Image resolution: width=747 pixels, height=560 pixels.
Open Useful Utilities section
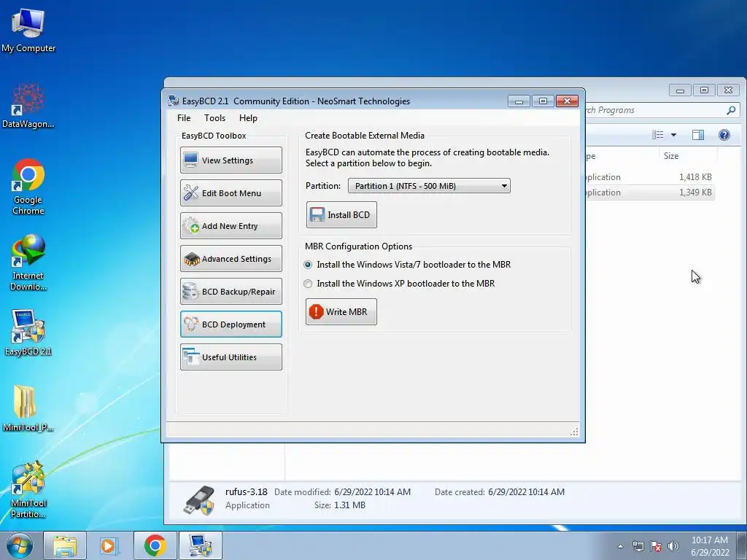(x=231, y=357)
